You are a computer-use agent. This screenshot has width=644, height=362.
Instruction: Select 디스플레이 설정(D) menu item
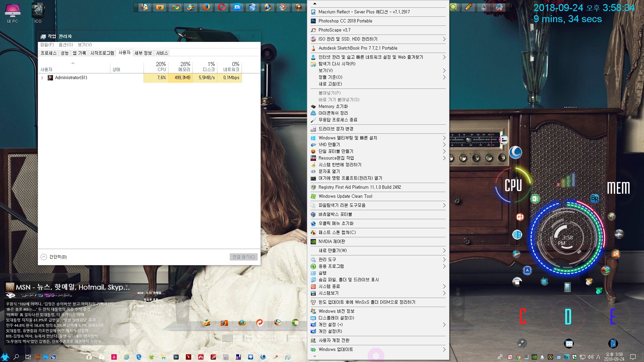[378, 318]
